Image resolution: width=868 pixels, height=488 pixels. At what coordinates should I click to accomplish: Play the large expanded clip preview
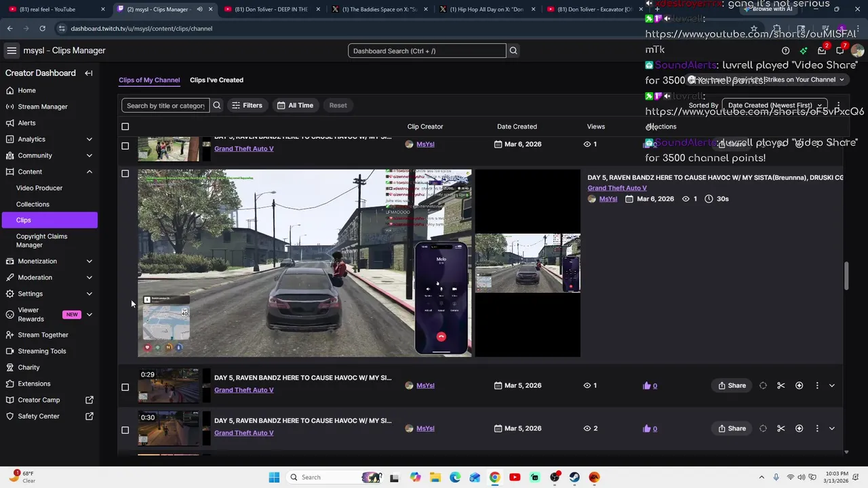click(304, 263)
